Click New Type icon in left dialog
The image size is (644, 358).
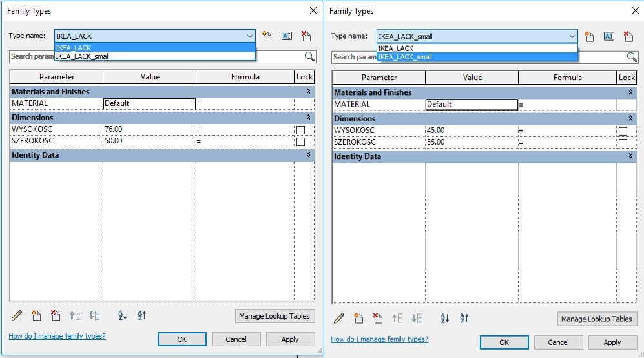tap(267, 36)
